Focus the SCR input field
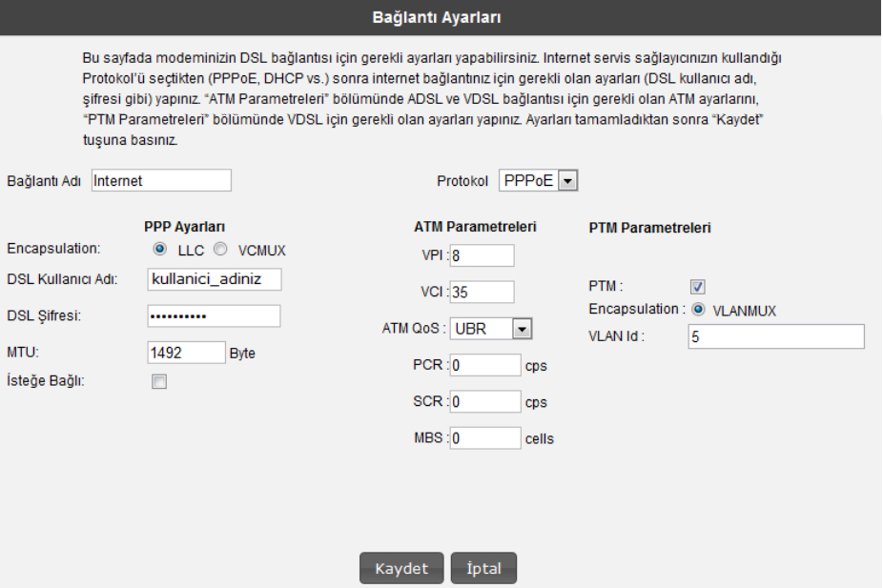Image resolution: width=883 pixels, height=588 pixels. [x=485, y=402]
